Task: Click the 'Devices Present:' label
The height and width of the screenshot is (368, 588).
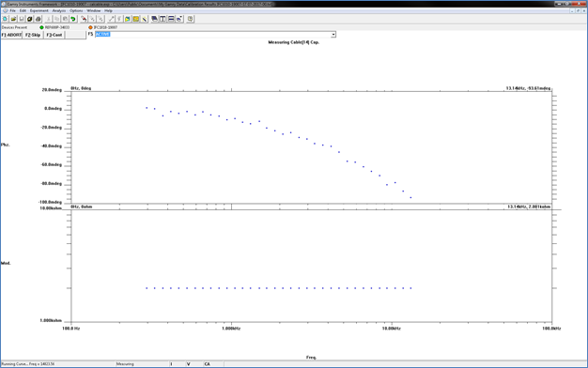Action: tap(14, 27)
